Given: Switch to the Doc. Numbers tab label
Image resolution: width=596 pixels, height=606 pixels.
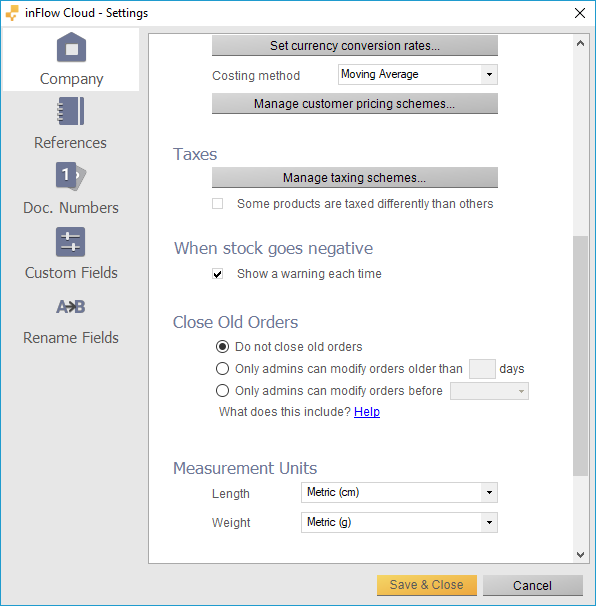Looking at the screenshot, I should click(x=71, y=208).
